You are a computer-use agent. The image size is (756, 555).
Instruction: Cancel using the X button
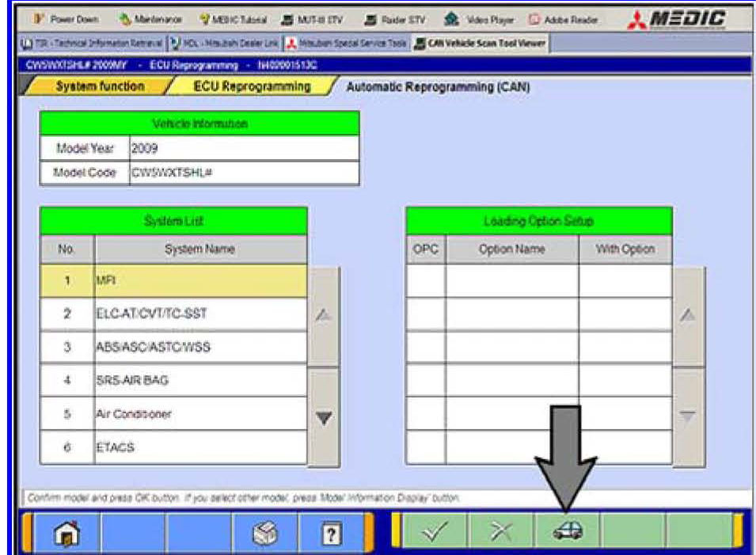coord(501,530)
